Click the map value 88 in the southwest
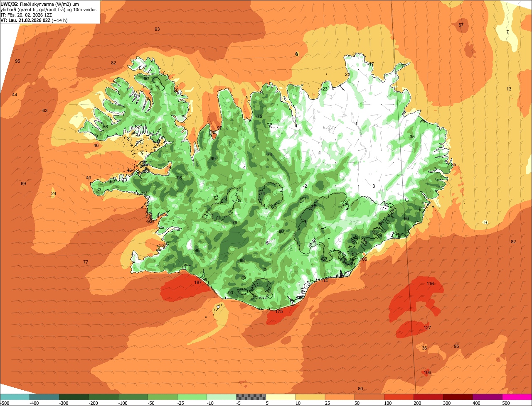This screenshot has height=406, width=532. [x=242, y=260]
